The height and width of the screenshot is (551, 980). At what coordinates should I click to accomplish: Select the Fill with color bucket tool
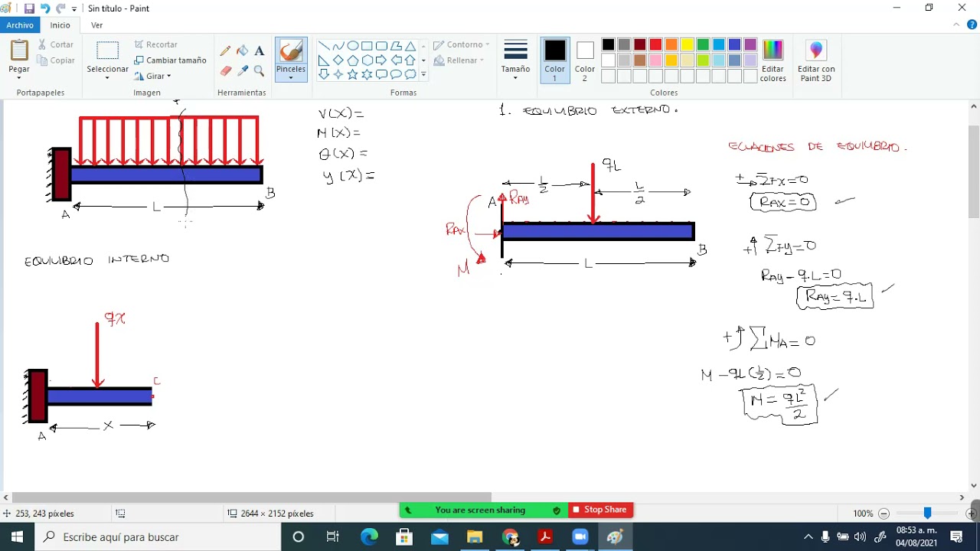[242, 51]
